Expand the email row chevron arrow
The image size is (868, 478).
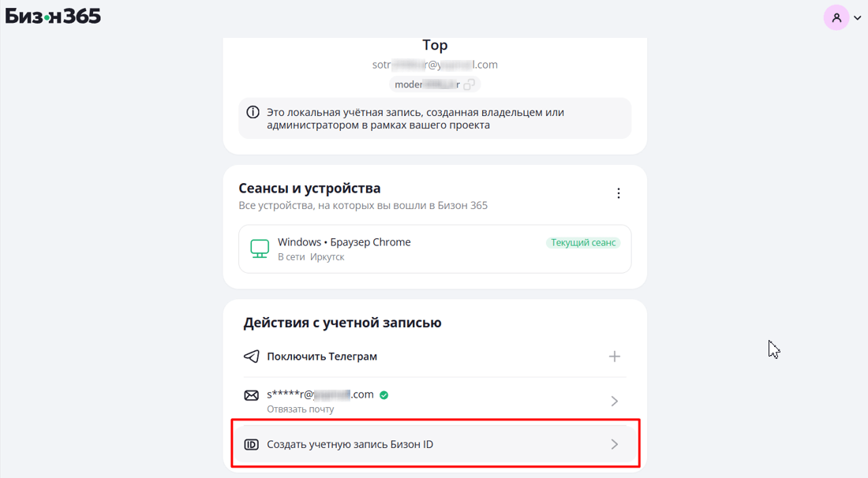click(615, 401)
